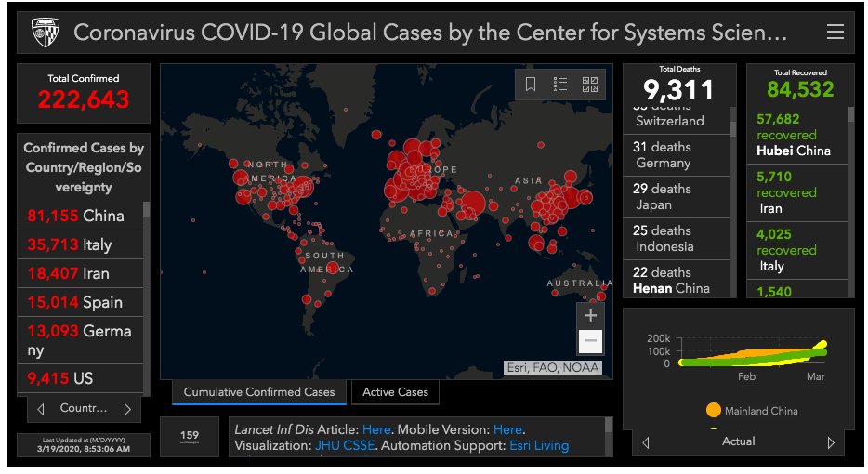Open the Mobile Version Here link
Viewport: 868px width, 474px height.
[x=507, y=429]
